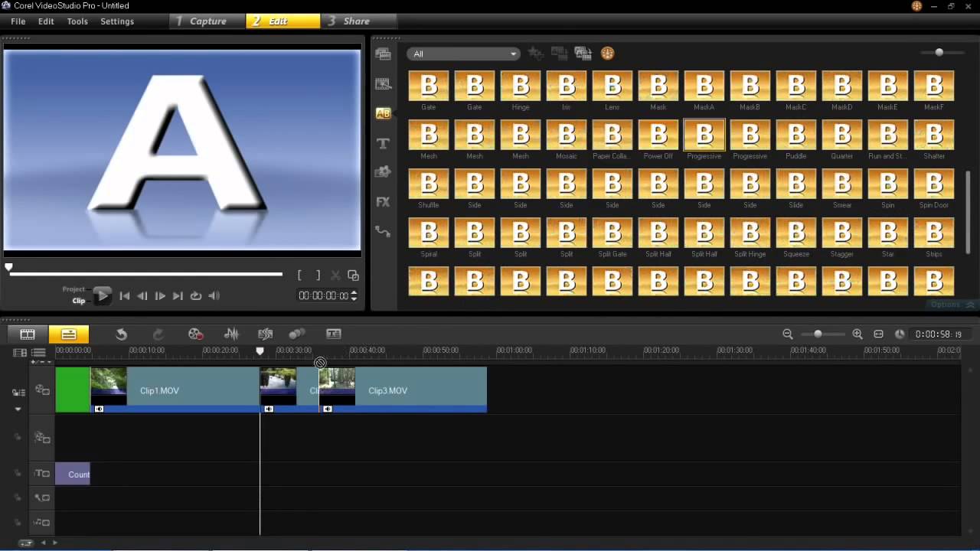Click the Redo arrow in timeline toolbar
Image resolution: width=980 pixels, height=551 pixels.
coord(158,334)
